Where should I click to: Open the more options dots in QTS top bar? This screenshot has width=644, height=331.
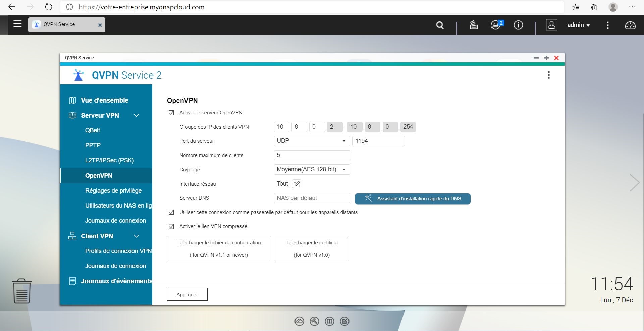click(607, 25)
